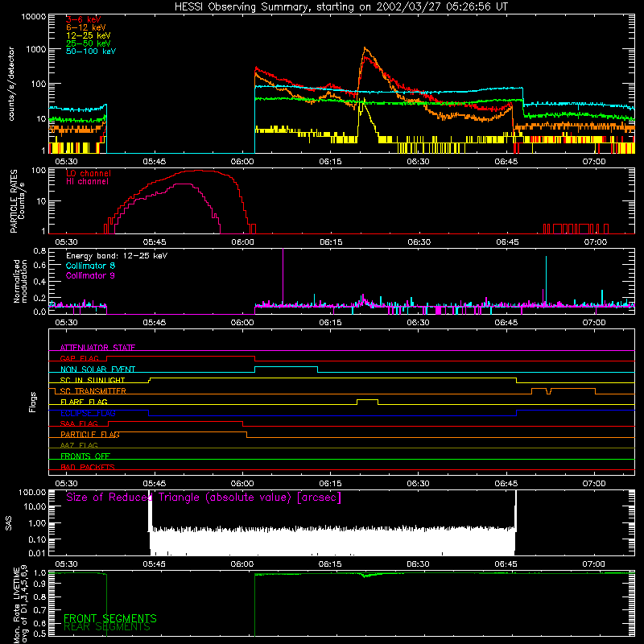Click the HESSI Observing Summary plot title
The height and width of the screenshot is (644, 644).
341,7
